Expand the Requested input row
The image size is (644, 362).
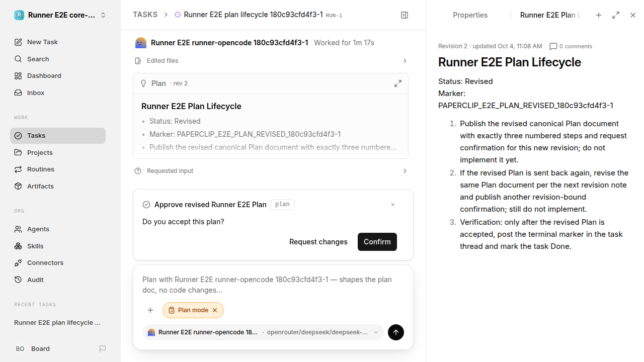[x=271, y=171]
